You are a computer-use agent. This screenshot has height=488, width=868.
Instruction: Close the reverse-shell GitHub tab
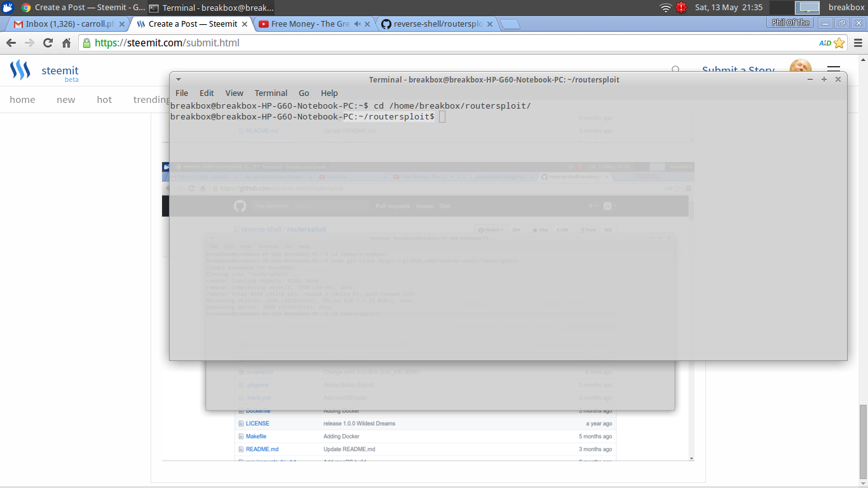coord(489,24)
